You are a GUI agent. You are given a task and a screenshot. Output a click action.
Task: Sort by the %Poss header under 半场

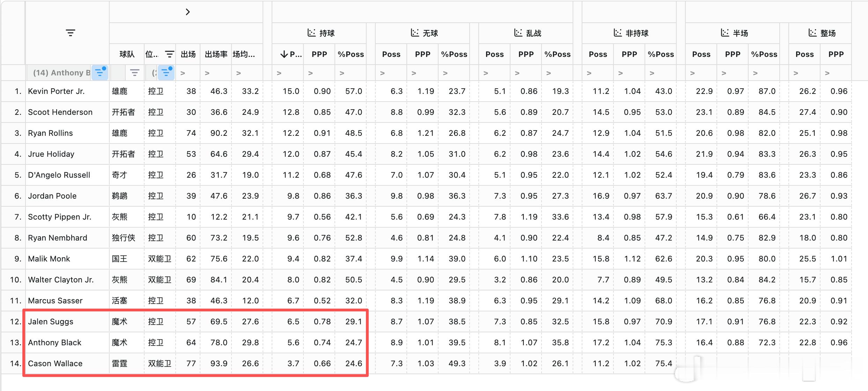(x=764, y=54)
